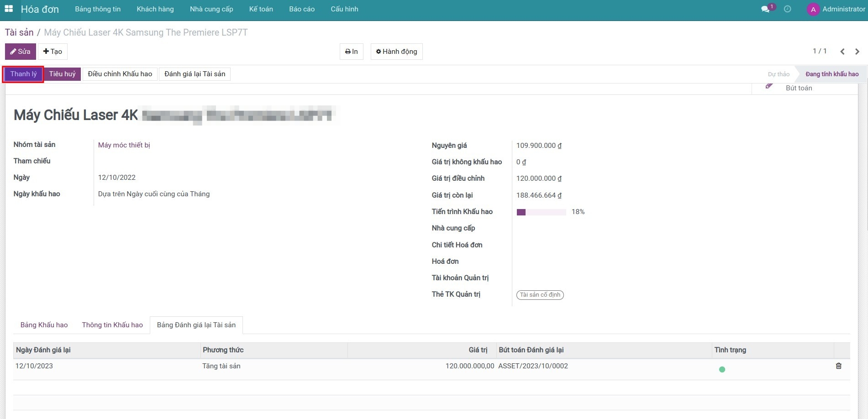Open the conversations chat icon
The image size is (868, 419).
pos(765,9)
